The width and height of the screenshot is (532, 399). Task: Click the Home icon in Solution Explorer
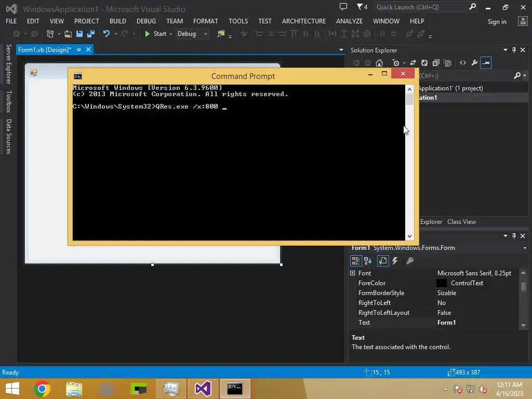pos(379,63)
